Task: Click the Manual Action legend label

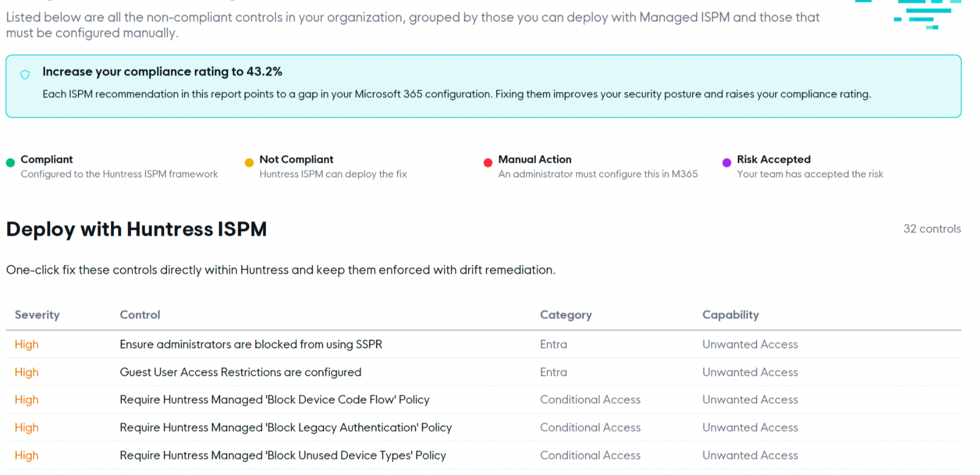Action: coord(535,159)
